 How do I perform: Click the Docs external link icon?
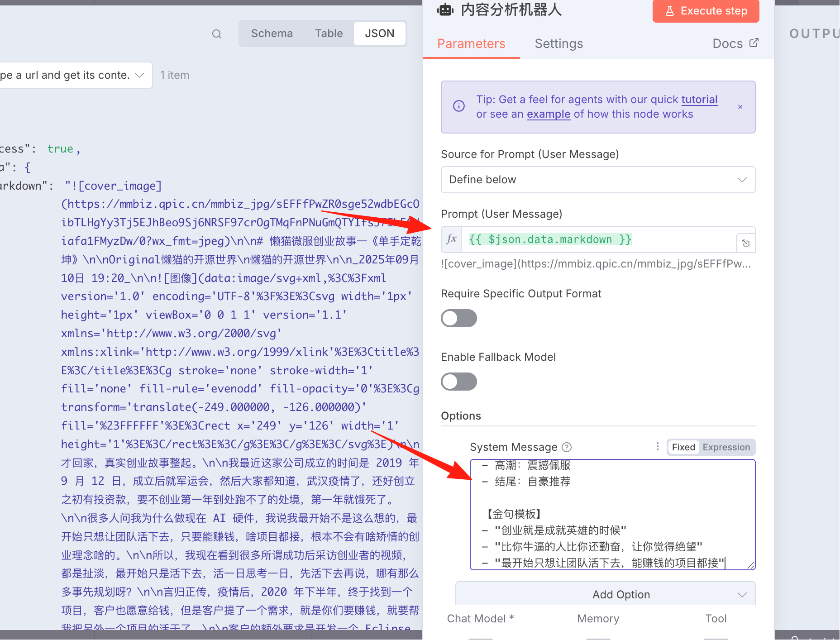tap(754, 43)
